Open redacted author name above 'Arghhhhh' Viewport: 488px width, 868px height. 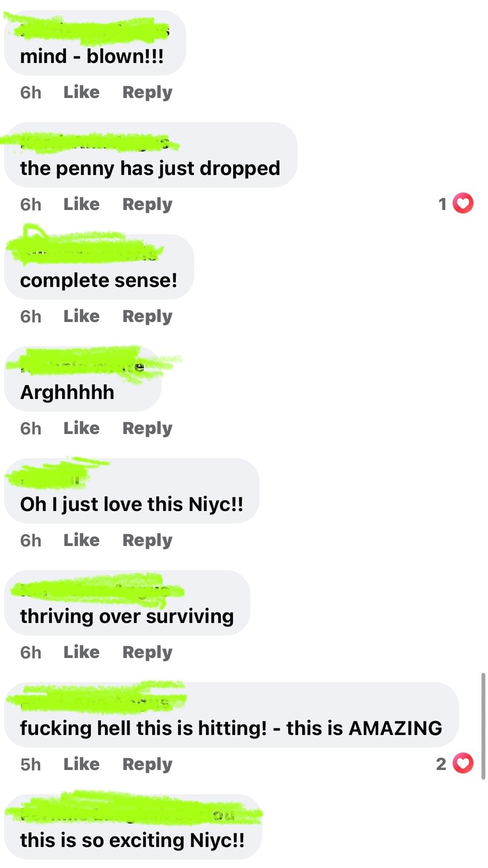pos(83,367)
